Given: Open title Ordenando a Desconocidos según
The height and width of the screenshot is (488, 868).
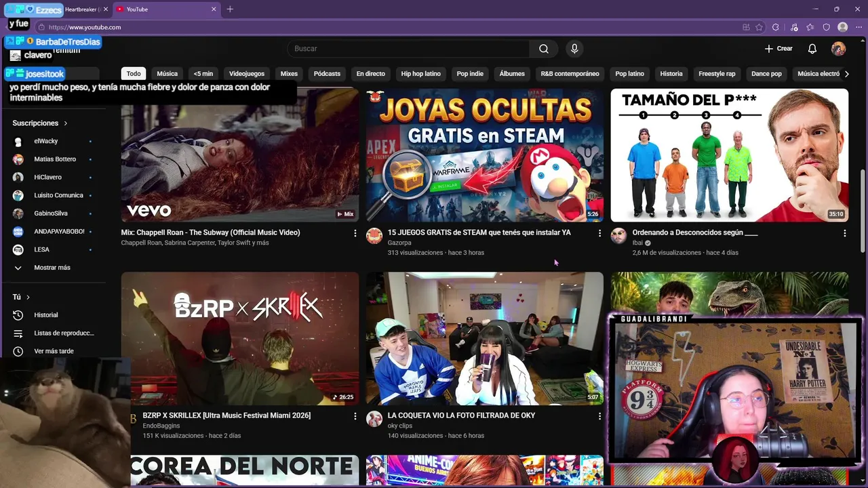Looking at the screenshot, I should 695,232.
